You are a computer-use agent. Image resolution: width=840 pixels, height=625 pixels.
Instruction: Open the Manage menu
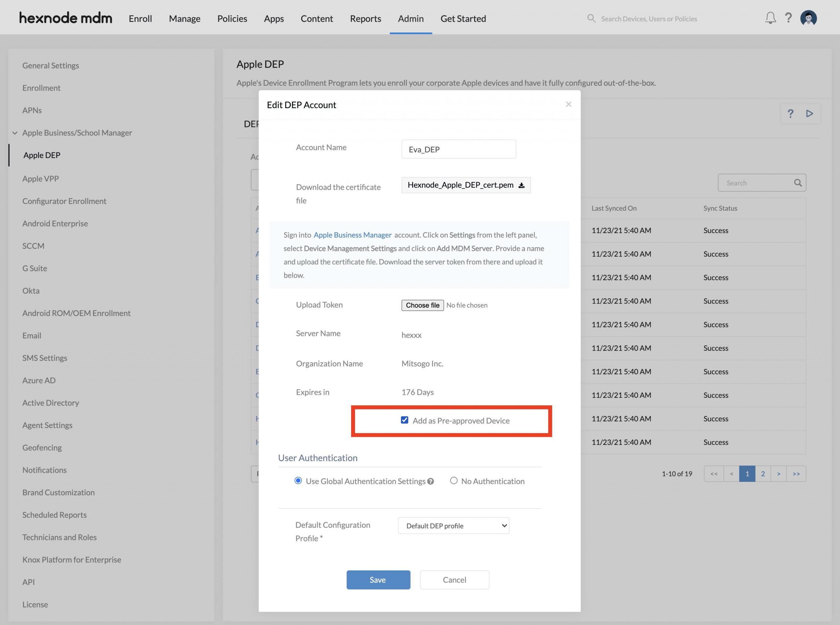(x=184, y=18)
